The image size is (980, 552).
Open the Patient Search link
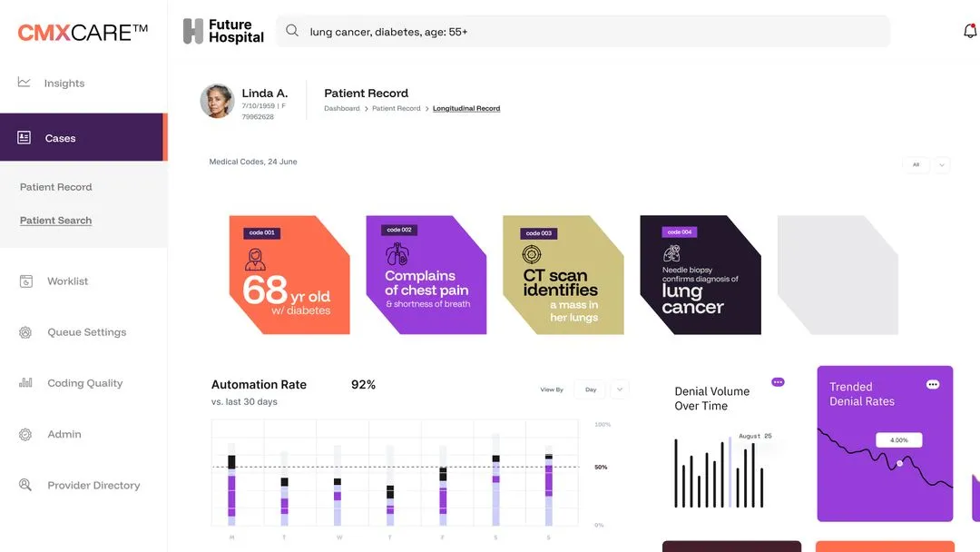point(56,221)
